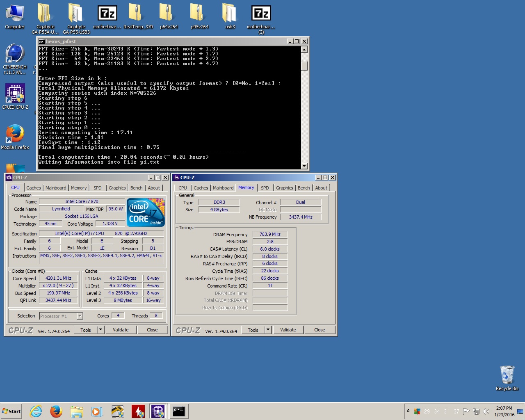Click the hexus_pifast console title icon
Image resolution: width=525 pixels, height=420 pixels.
tap(41, 41)
